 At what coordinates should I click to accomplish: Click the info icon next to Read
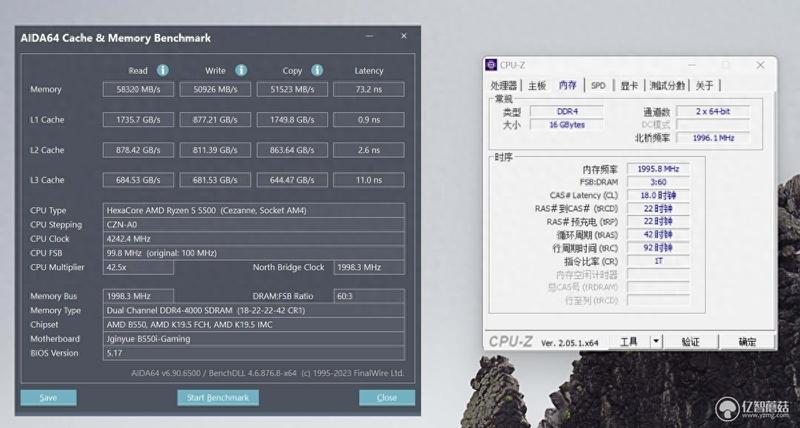point(162,70)
